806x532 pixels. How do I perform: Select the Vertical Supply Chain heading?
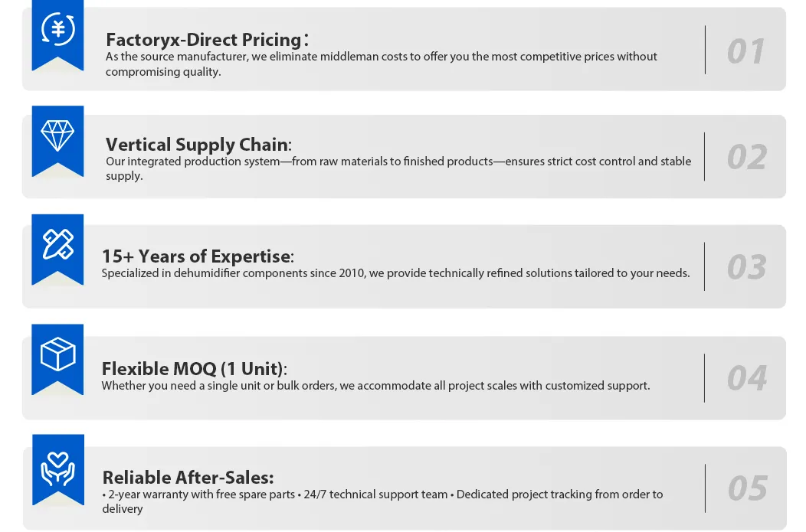pyautogui.click(x=198, y=145)
